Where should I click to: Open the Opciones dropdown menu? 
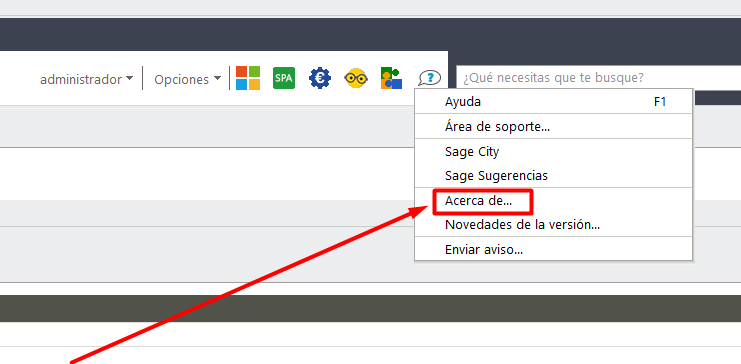click(x=188, y=79)
